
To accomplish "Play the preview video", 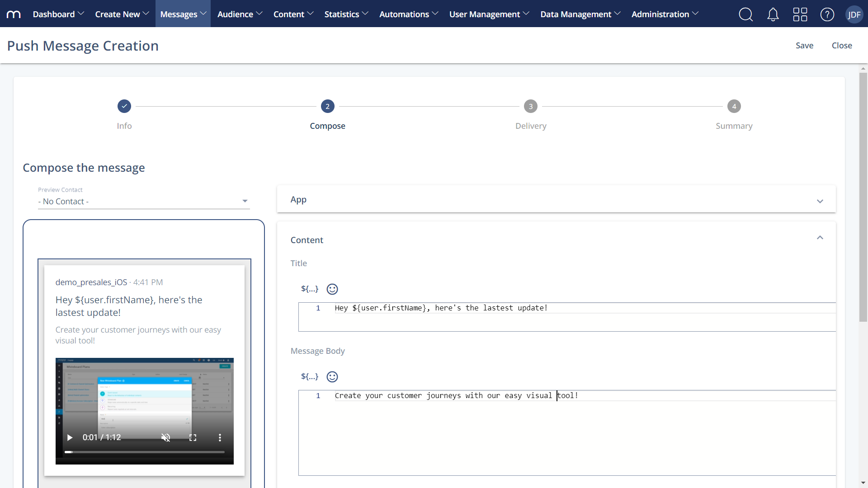I will pos(70,437).
